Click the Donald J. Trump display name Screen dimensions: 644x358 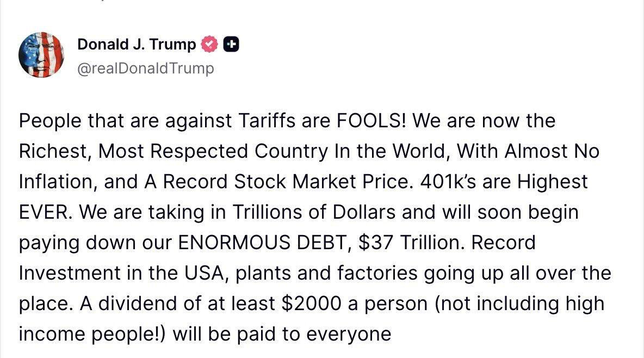135,44
